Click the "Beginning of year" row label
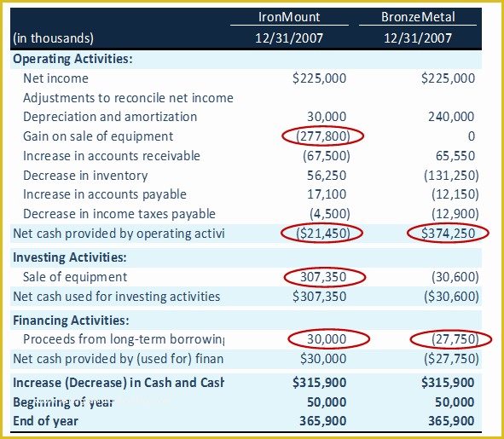 coord(63,402)
